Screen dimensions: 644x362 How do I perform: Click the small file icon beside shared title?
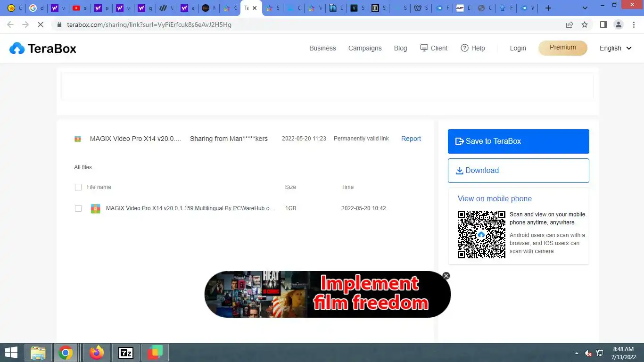[78, 139]
